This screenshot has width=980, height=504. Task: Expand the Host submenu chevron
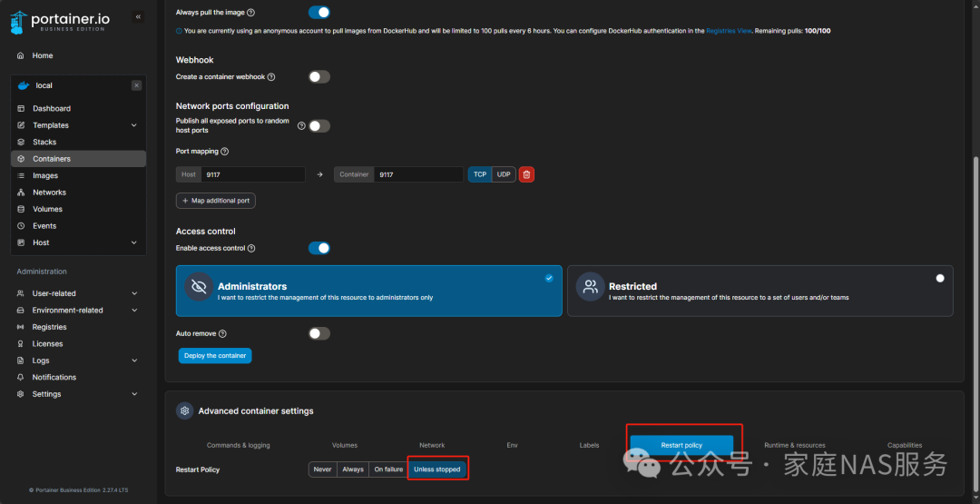tap(133, 242)
